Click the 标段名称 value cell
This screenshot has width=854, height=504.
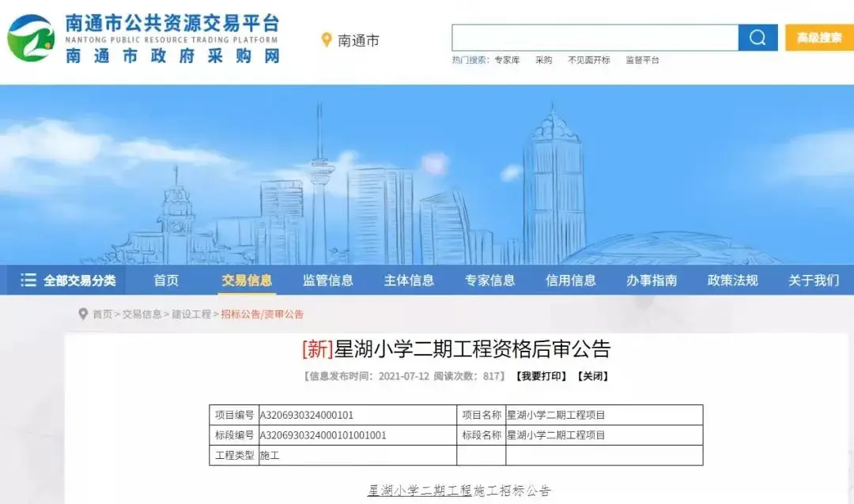[x=604, y=434]
